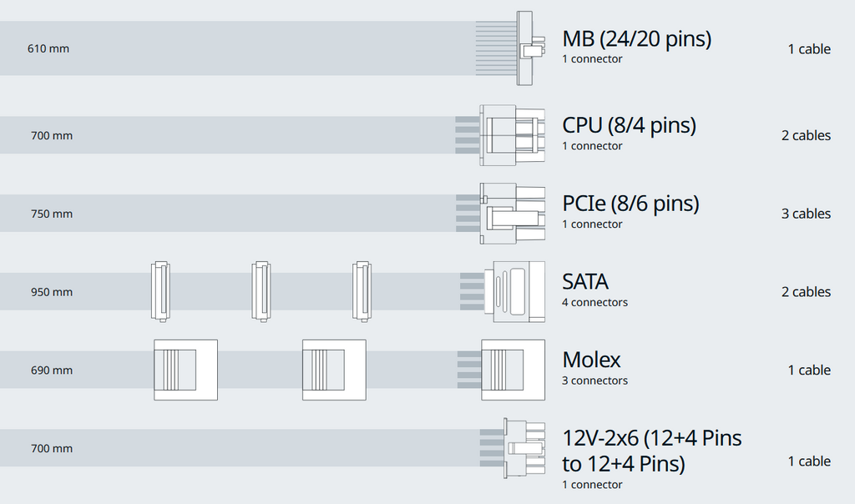Click the 3 cables label for PCIe

pos(806,214)
